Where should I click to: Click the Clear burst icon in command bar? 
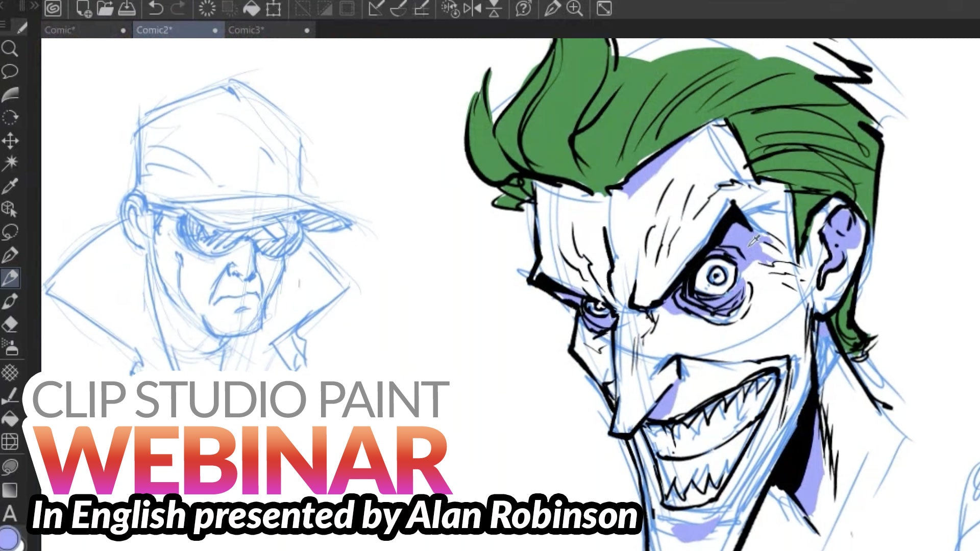[x=207, y=8]
